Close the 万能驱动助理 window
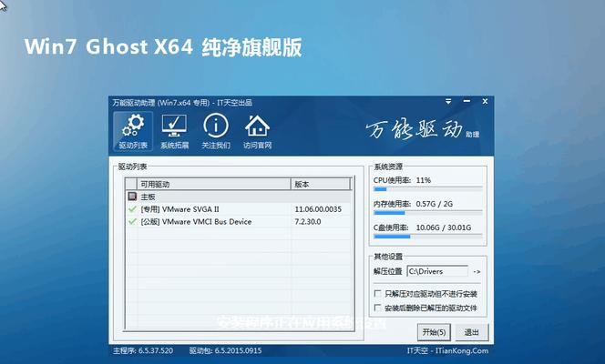605x364 pixels. click(x=485, y=101)
